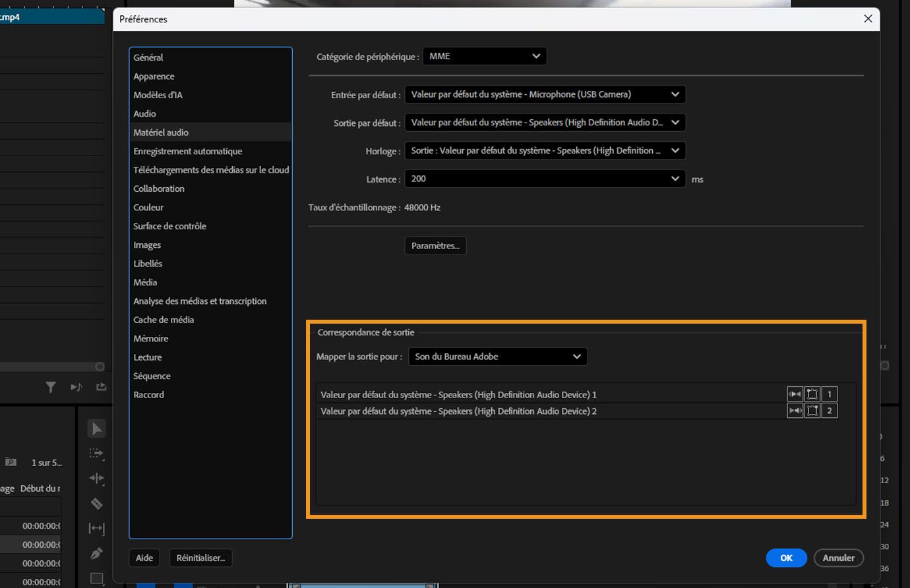
Task: Select the Collaboration category
Action: point(210,189)
